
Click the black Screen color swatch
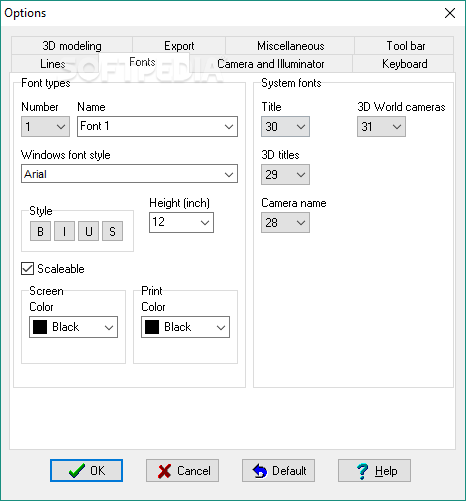click(x=40, y=327)
